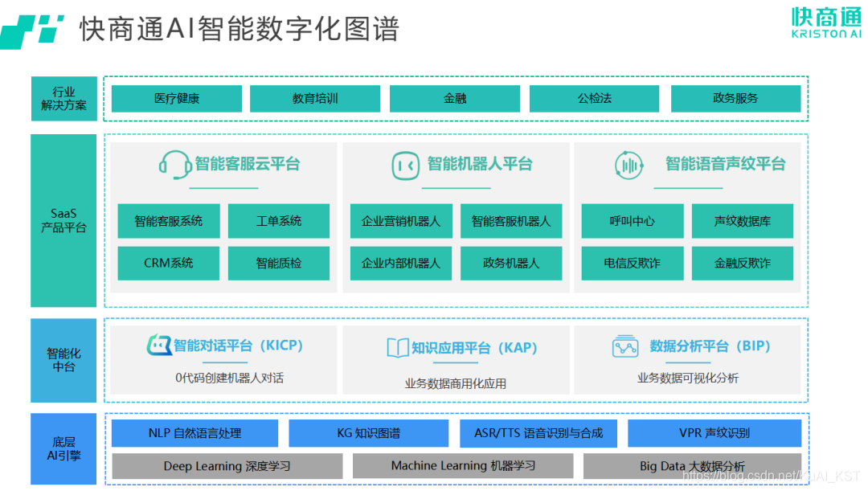The height and width of the screenshot is (491, 868).
Task: Click the 声纹数据库 block
Action: pyautogui.click(x=743, y=221)
